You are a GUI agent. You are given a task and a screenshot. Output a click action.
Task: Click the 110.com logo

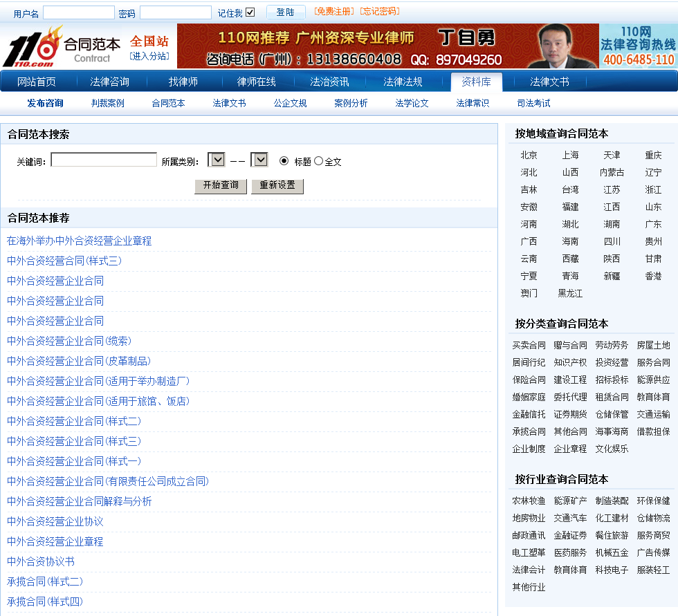click(x=33, y=46)
